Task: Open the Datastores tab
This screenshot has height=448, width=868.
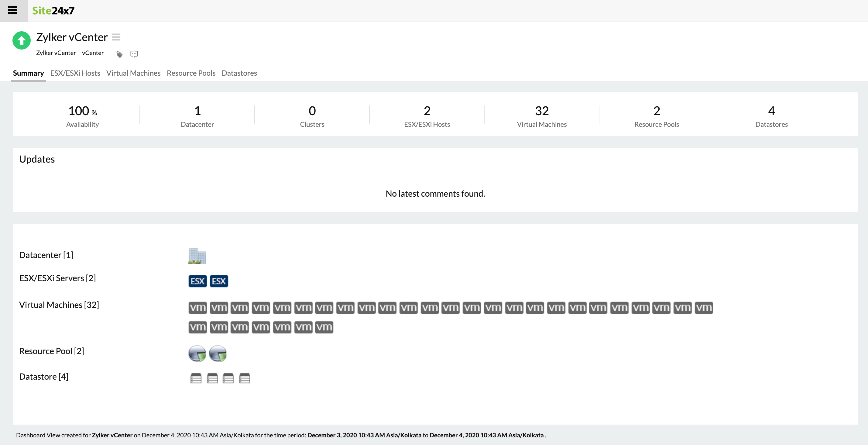Action: click(x=239, y=73)
